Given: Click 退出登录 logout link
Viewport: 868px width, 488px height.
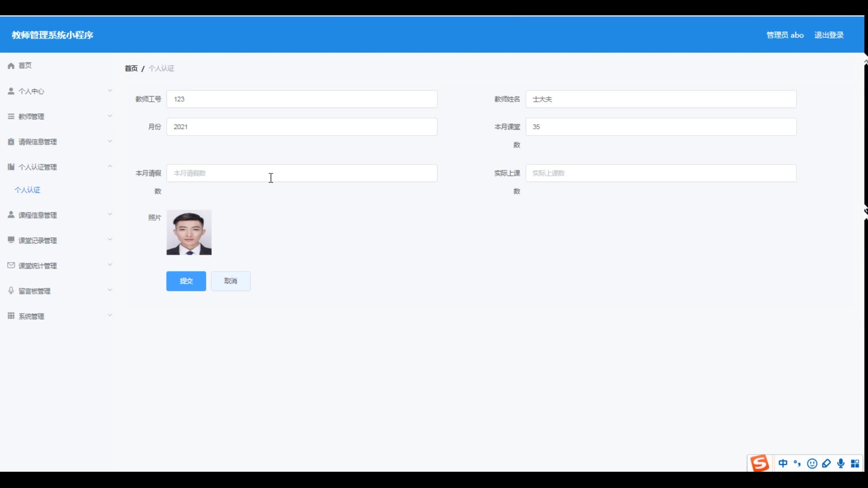Looking at the screenshot, I should (829, 35).
